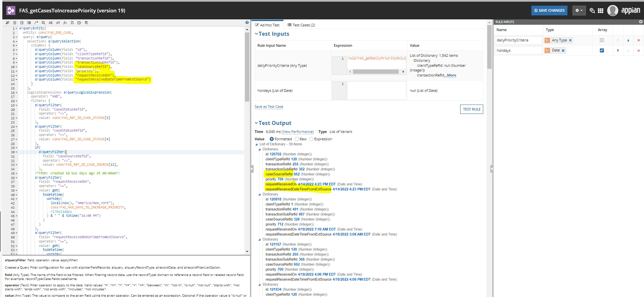
Task: Click the query editor icon in toolbar
Action: coord(87,23)
